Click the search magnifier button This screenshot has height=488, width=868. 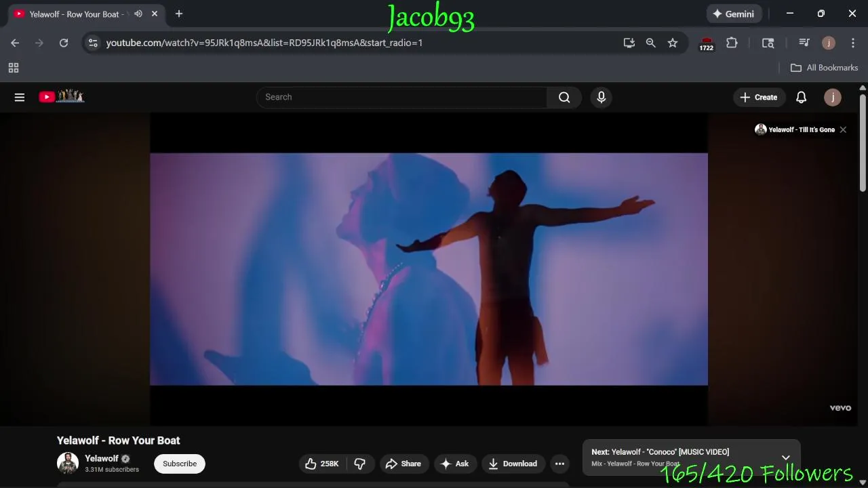pyautogui.click(x=564, y=97)
